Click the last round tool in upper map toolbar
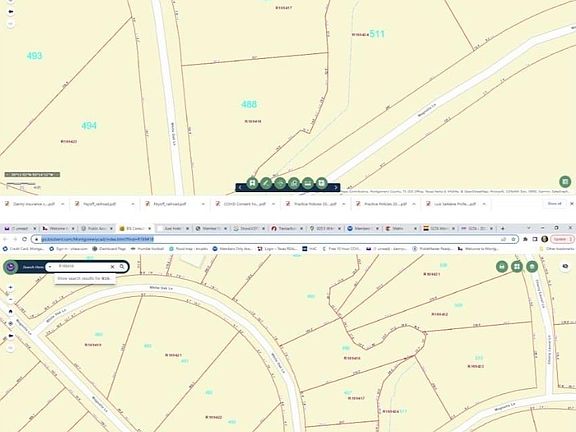This screenshot has height=432, width=576. 321,183
